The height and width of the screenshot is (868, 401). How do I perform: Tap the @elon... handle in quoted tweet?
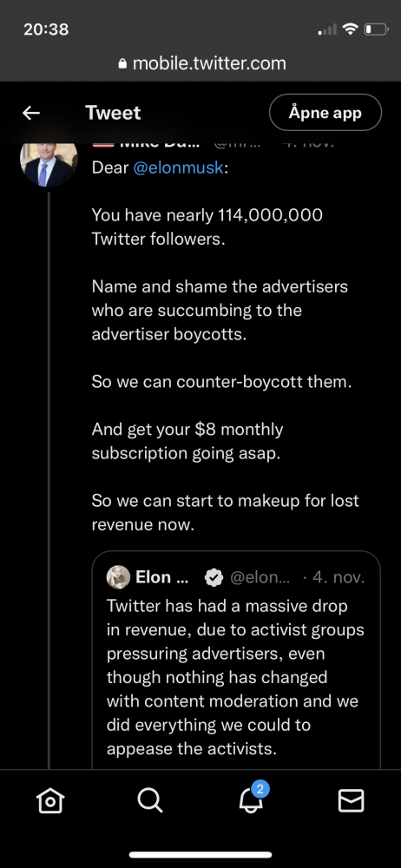(x=260, y=578)
